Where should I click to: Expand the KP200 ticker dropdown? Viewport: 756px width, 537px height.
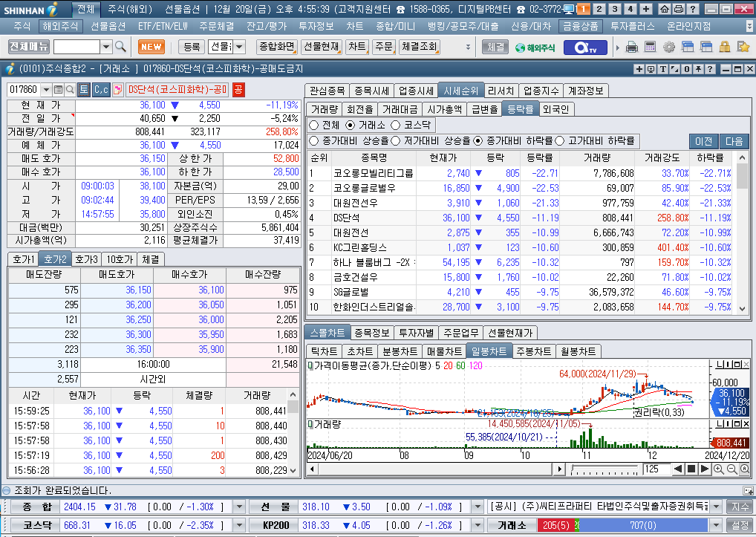478,525
